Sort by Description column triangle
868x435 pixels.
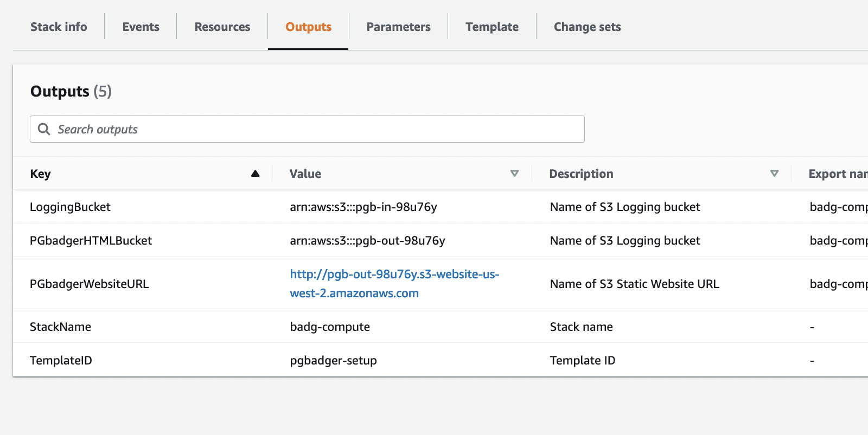click(774, 174)
